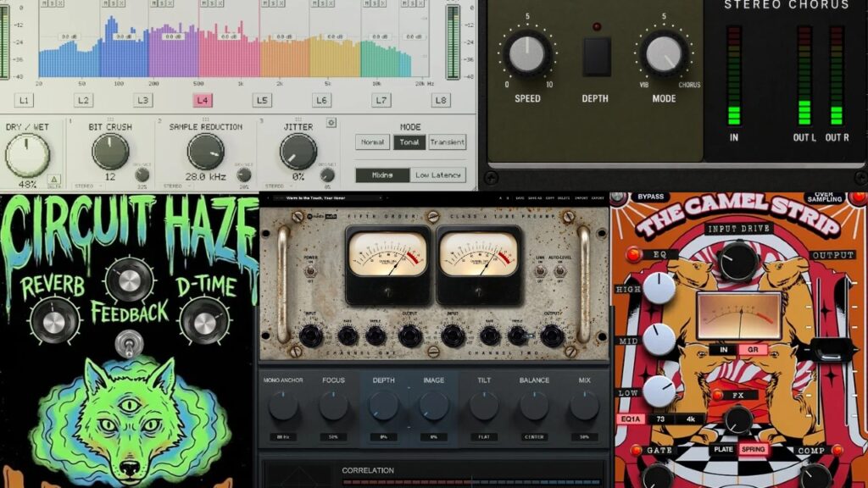Open Bit Crush STEREO dropdown
The image size is (868, 488).
[87, 186]
